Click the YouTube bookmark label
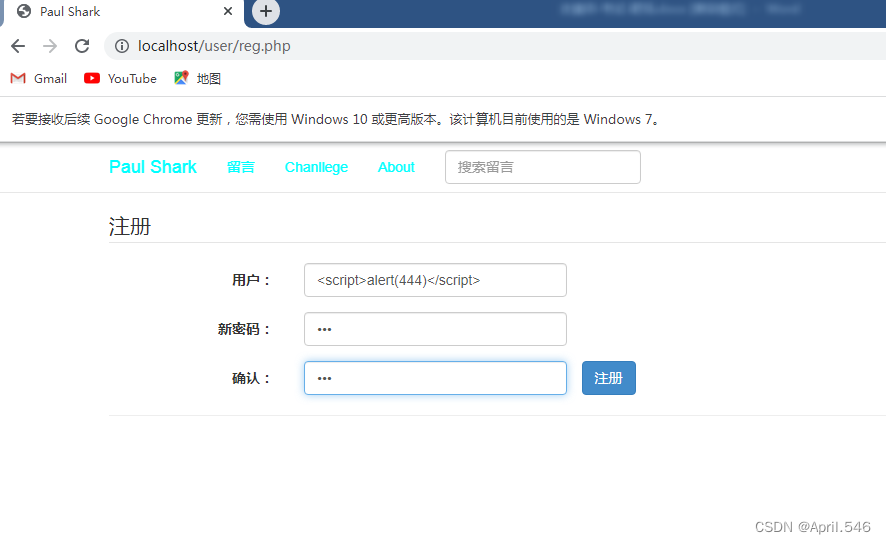The width and height of the screenshot is (886, 544). (x=132, y=79)
